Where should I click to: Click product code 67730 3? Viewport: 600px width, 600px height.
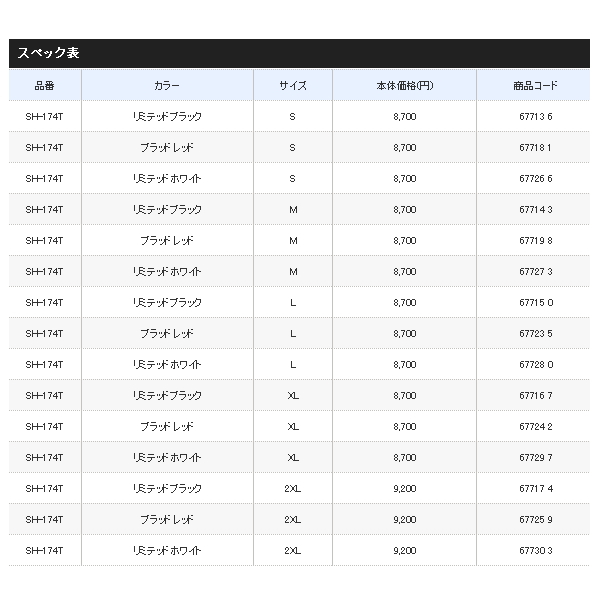click(536, 551)
